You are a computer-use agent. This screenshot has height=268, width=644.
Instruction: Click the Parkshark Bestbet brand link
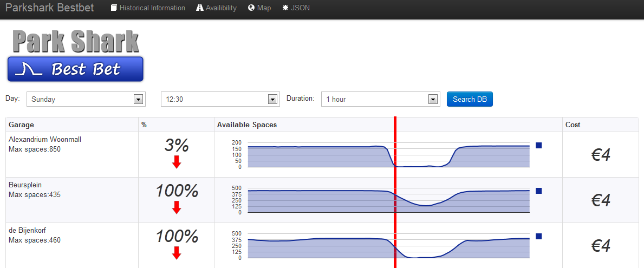pyautogui.click(x=50, y=8)
